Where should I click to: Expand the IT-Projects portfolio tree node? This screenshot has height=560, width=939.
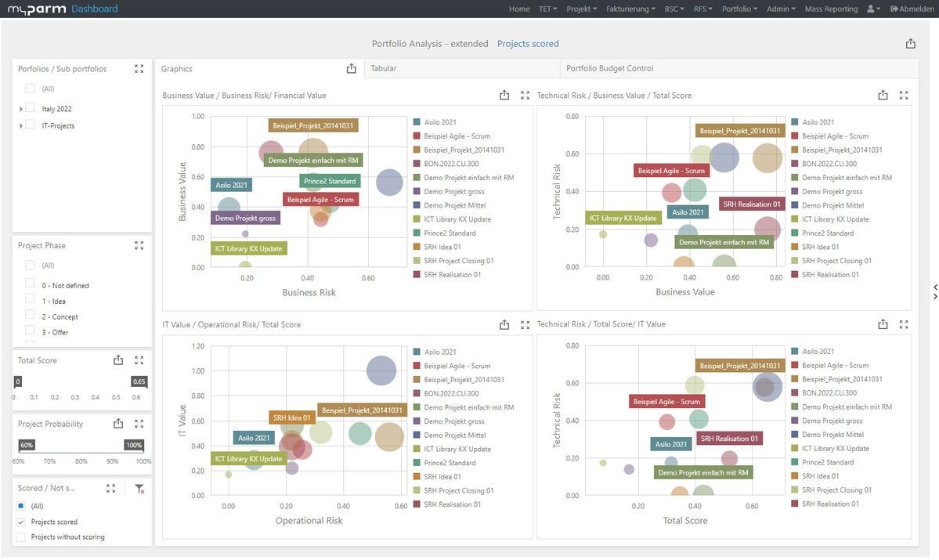[x=21, y=125]
